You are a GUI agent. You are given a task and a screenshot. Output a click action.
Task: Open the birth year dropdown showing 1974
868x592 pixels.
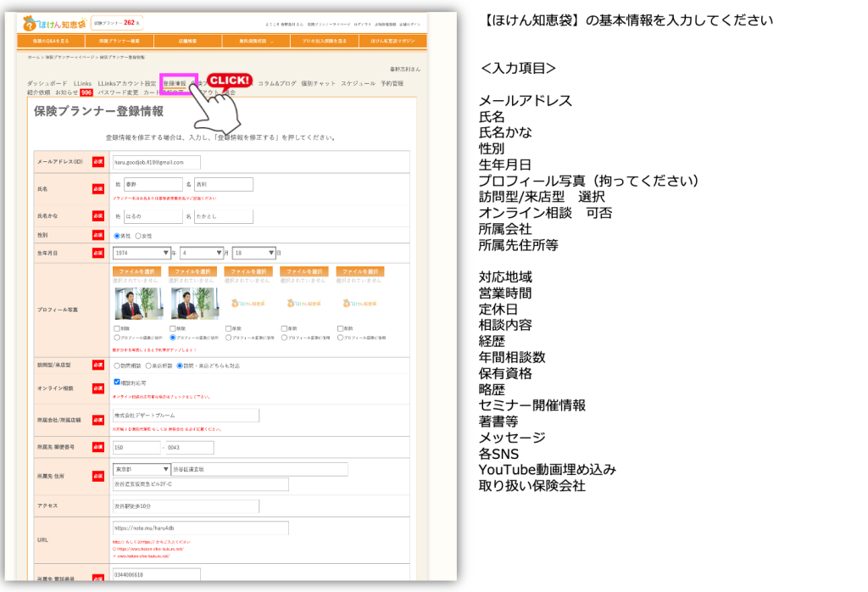(142, 253)
